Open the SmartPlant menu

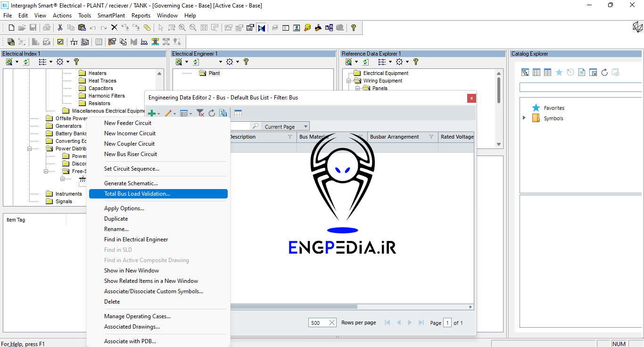pyautogui.click(x=111, y=16)
